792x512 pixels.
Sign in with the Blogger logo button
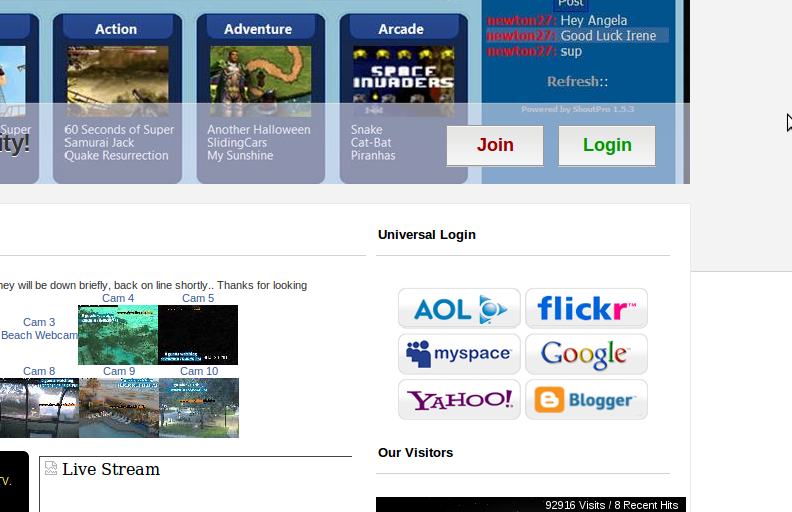[x=586, y=399]
